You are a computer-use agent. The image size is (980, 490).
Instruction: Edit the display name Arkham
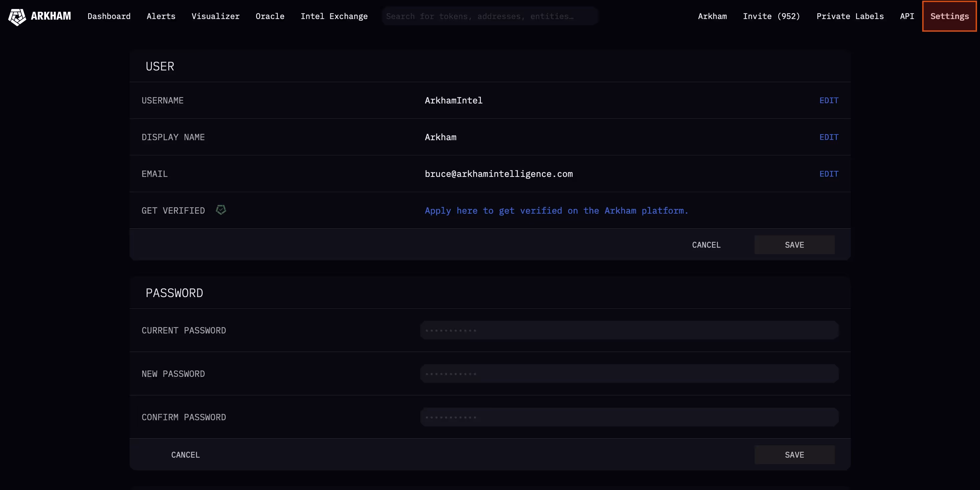(829, 137)
